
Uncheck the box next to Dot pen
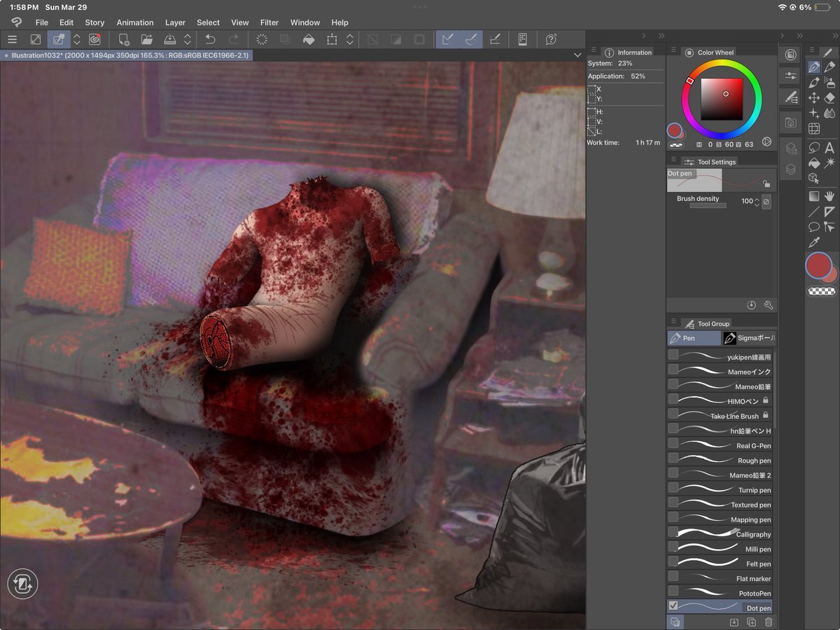tap(673, 605)
